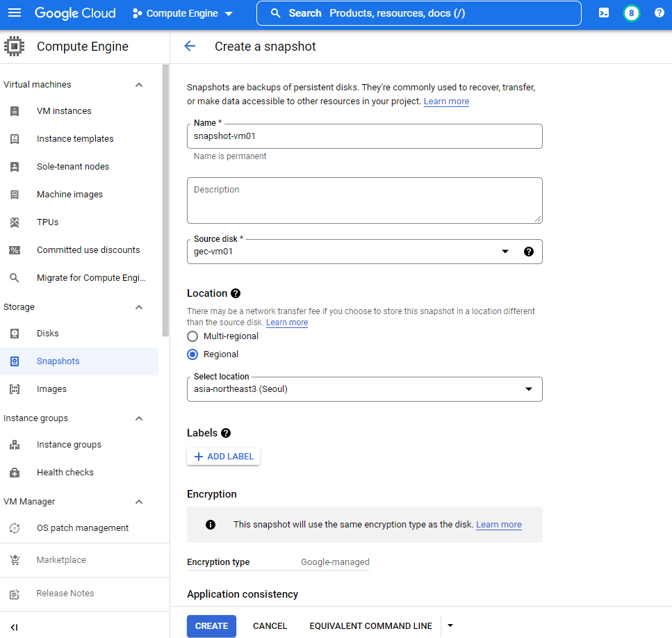
Task: Open Source disk help tooltip icon
Action: (528, 252)
